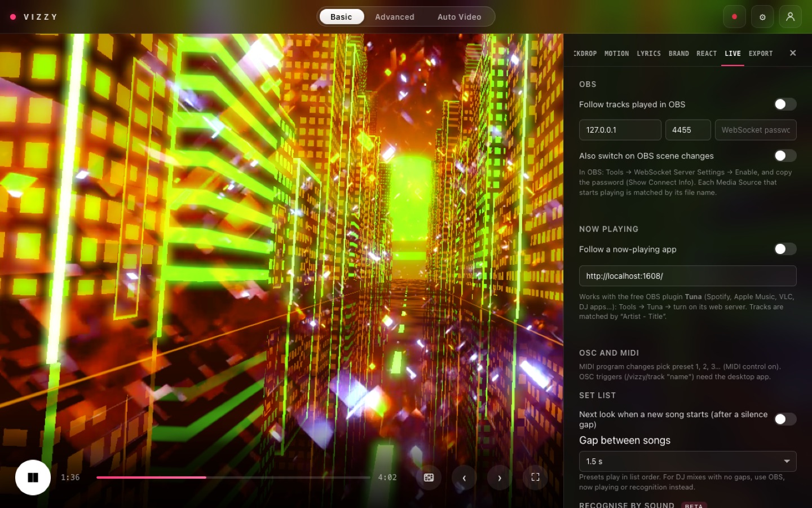Select the Live tab
The image size is (812, 508).
pos(732,54)
